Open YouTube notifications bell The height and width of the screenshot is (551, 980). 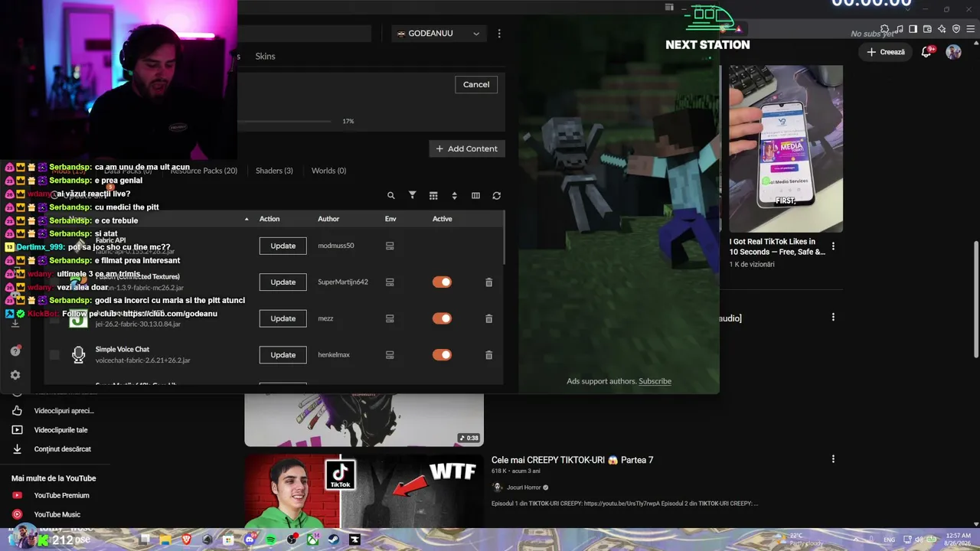pyautogui.click(x=926, y=52)
